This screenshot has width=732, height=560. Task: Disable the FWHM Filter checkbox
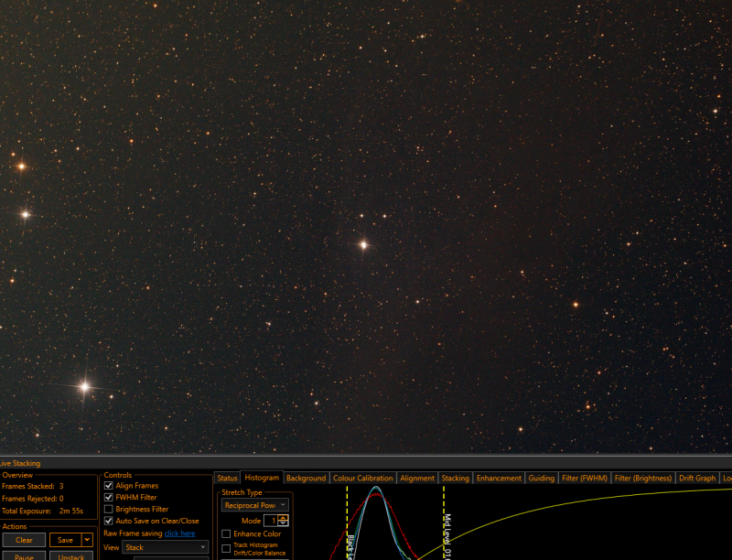tap(109, 498)
